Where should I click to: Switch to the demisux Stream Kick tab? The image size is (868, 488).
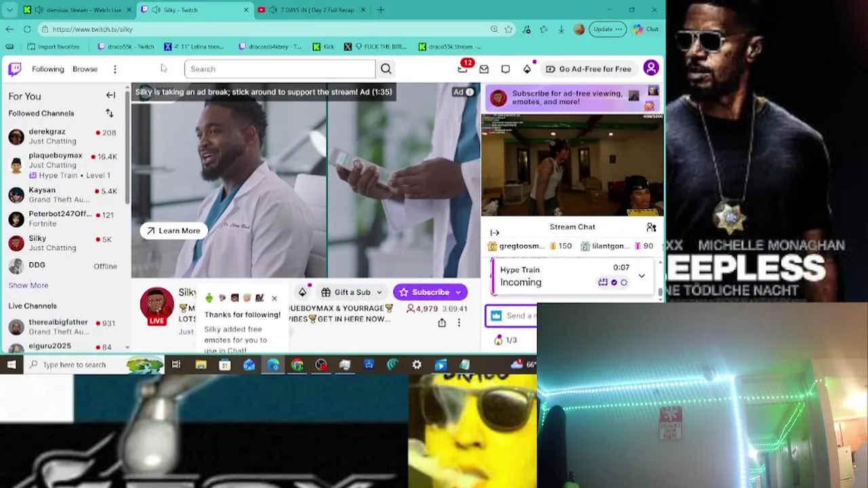click(77, 10)
